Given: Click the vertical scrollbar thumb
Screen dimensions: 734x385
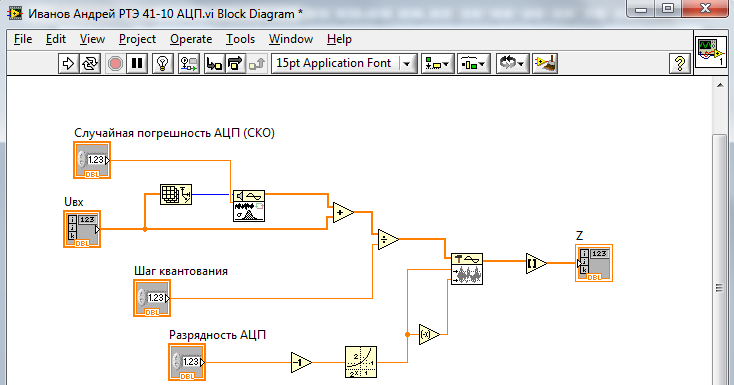Looking at the screenshot, I should pos(720,260).
